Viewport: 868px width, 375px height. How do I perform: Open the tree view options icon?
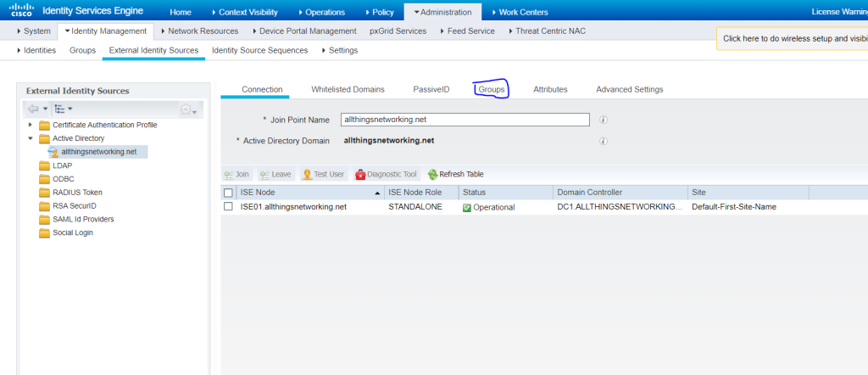[60, 109]
